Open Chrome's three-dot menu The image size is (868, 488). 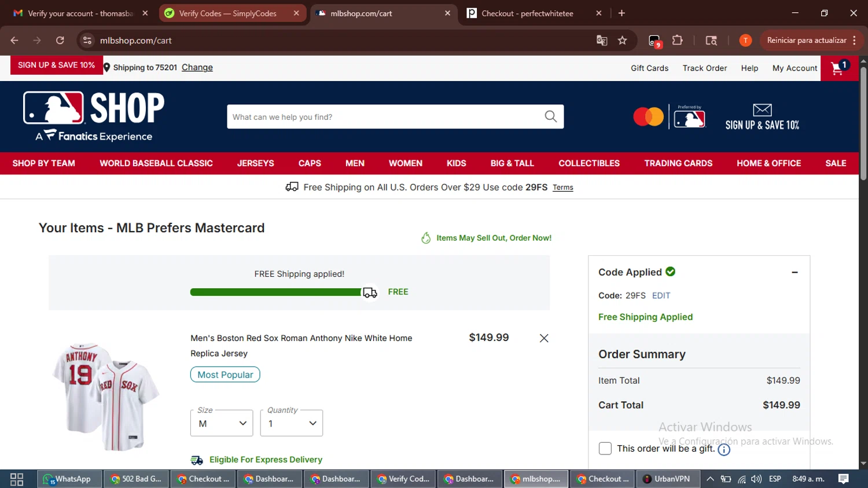coord(855,41)
